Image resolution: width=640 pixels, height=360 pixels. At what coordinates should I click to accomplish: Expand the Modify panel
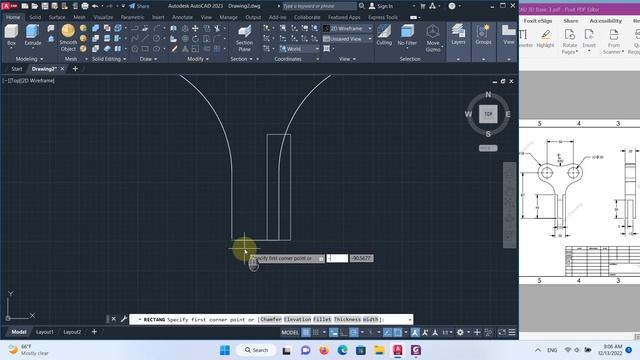pos(198,59)
